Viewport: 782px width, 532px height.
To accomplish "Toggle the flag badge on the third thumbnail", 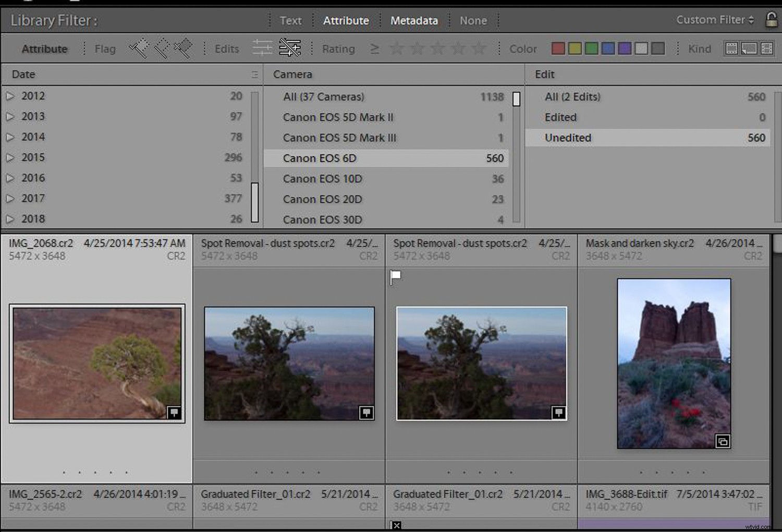I will pos(396,278).
